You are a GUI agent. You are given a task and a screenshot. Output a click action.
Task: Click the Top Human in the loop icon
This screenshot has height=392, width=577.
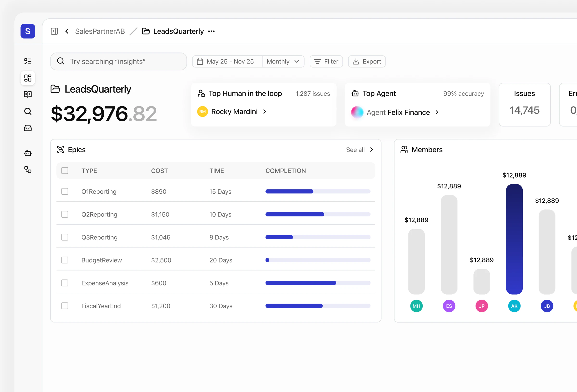click(x=201, y=93)
